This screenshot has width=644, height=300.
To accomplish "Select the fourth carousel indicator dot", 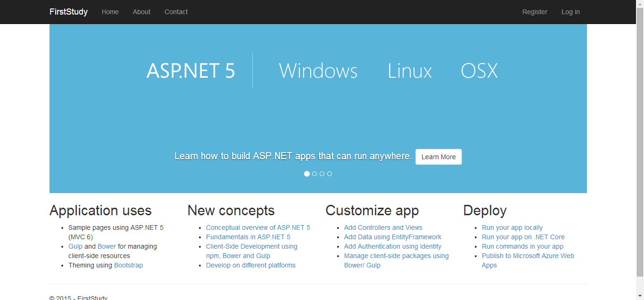I will coord(330,174).
